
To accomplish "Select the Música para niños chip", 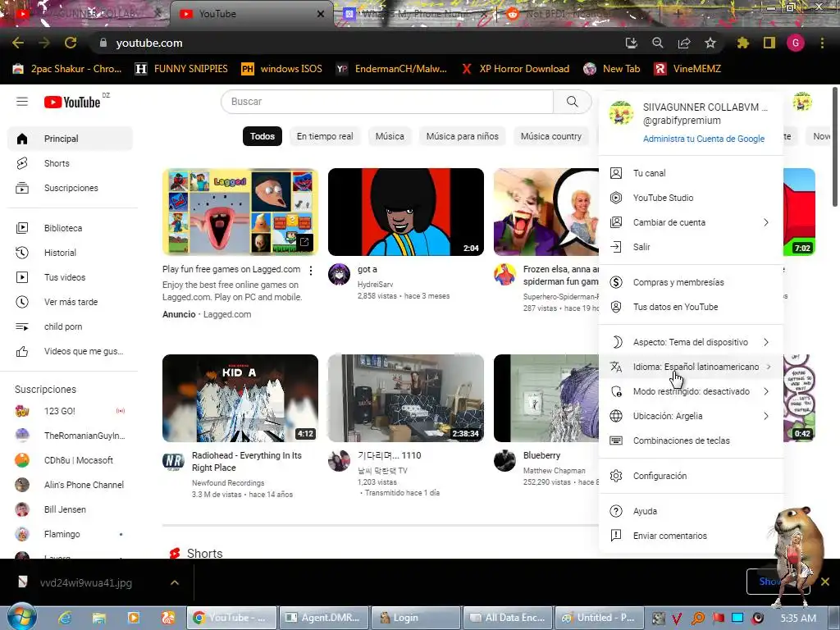I will click(463, 136).
